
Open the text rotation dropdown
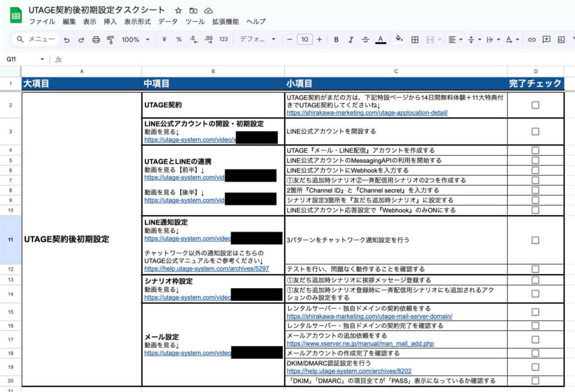[512, 40]
